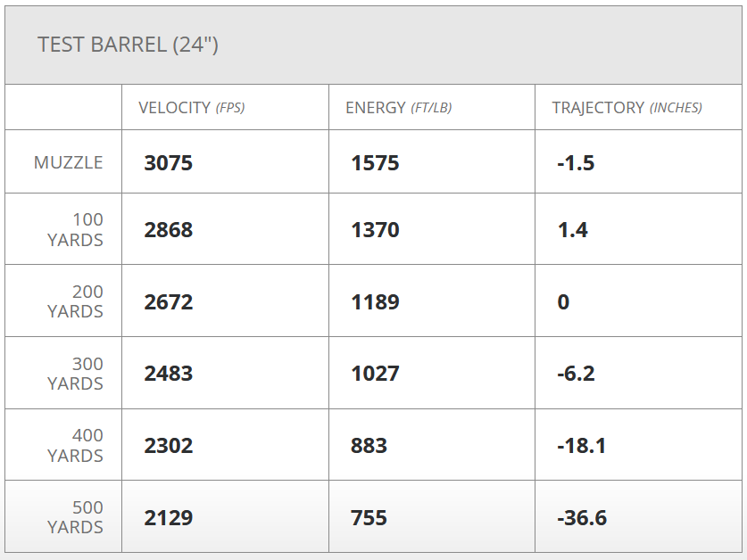Select the velocity value 2868
Image resolution: width=747 pixels, height=560 pixels.
pyautogui.click(x=169, y=230)
